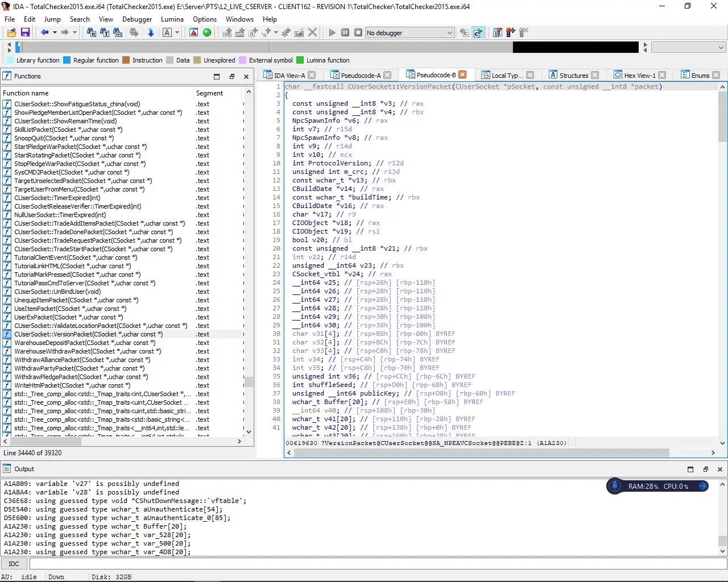Image resolution: width=728 pixels, height=582 pixels.
Task: Click the binoculars Search text icon
Action: [x=105, y=32]
